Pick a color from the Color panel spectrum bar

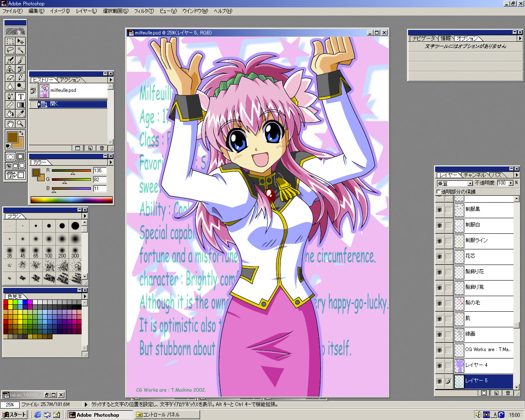pyautogui.click(x=71, y=200)
